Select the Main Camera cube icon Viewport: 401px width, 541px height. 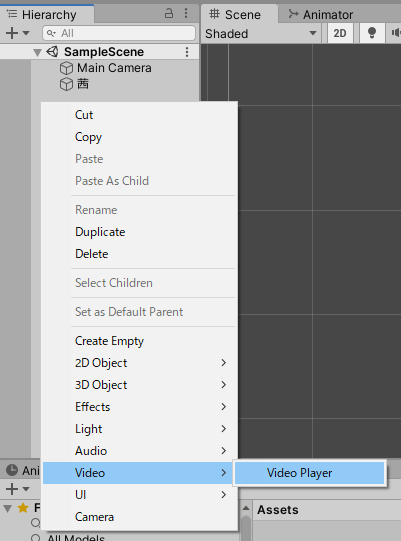(x=66, y=68)
